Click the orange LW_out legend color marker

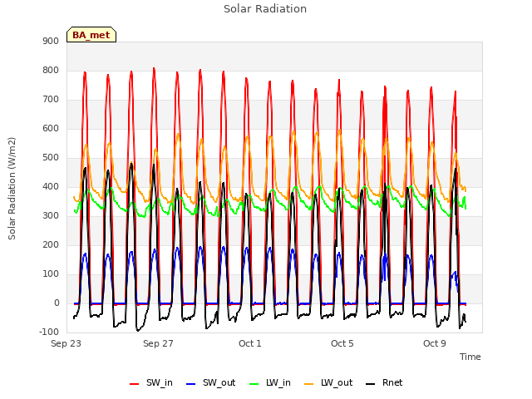pos(309,384)
